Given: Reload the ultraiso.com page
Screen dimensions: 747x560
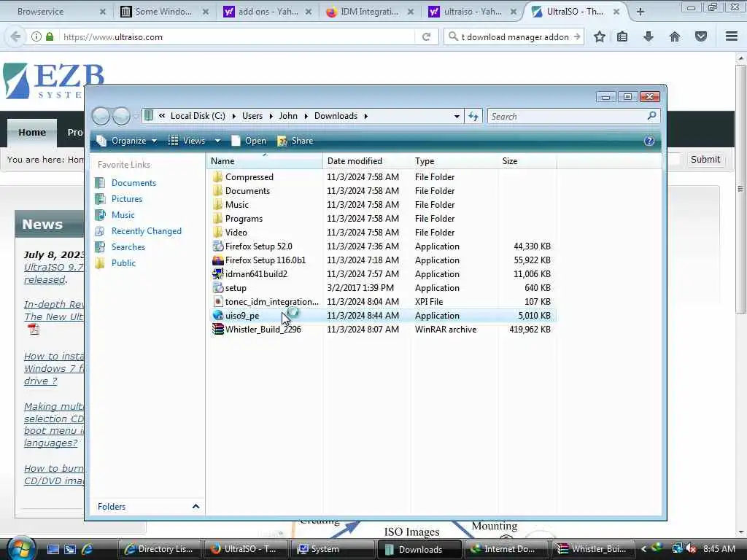Looking at the screenshot, I should coord(426,36).
